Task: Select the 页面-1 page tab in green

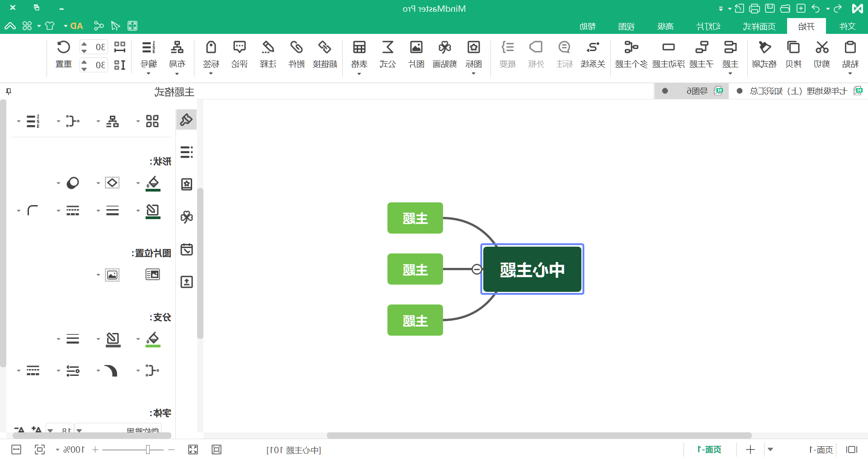Action: pos(709,450)
